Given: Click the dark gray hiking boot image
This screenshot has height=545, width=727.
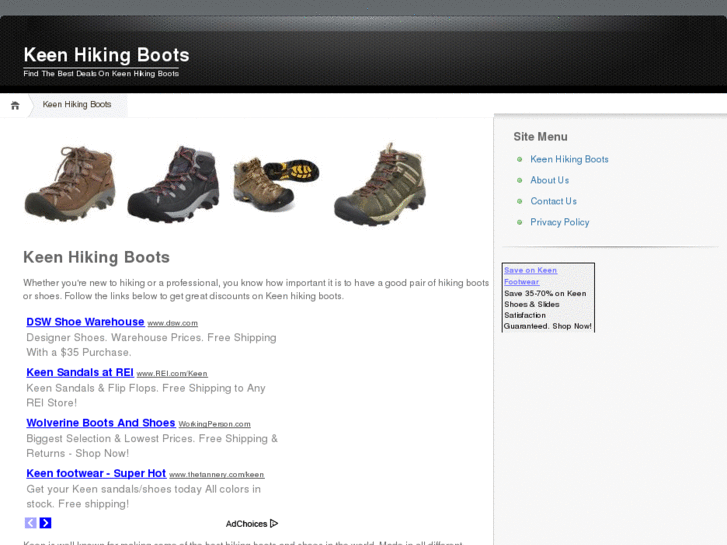Looking at the screenshot, I should click(173, 184).
